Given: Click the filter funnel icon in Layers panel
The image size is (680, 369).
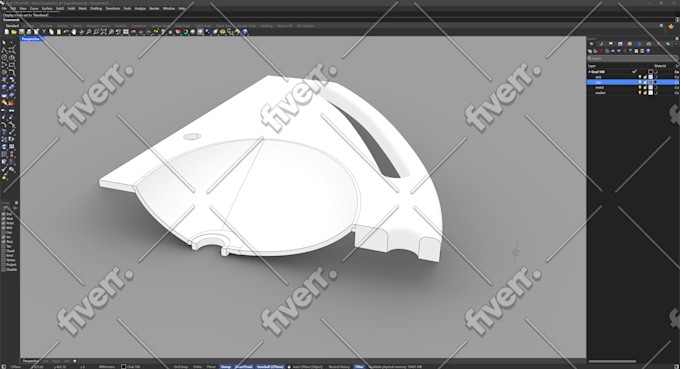Looking at the screenshot, I should coord(631,51).
